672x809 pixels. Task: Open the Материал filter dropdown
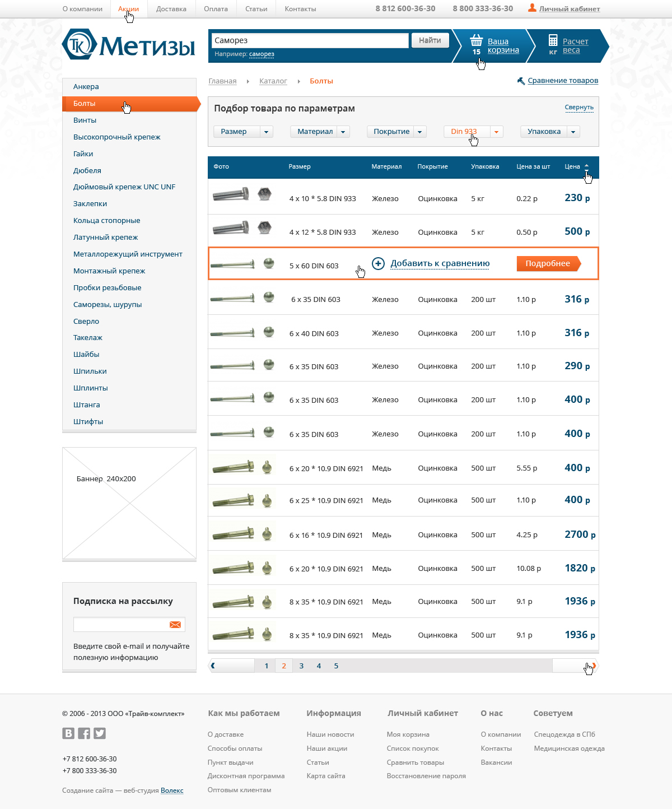(343, 132)
